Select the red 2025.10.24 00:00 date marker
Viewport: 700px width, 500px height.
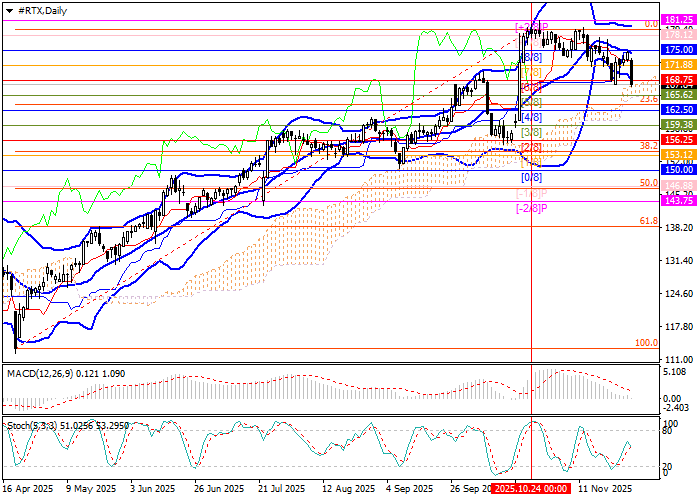click(x=532, y=490)
